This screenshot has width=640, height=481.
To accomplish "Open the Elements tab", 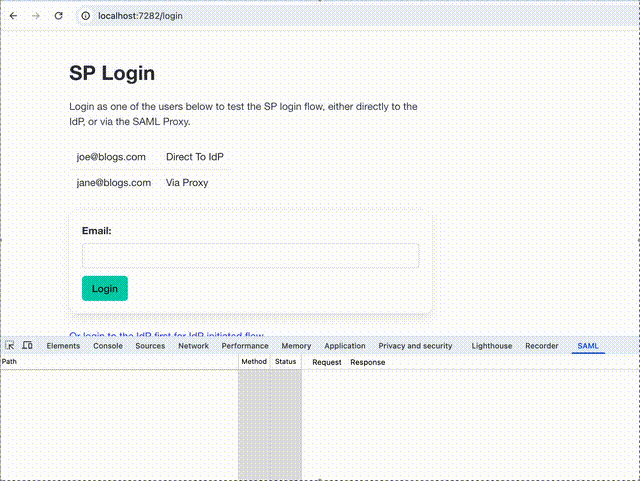I will pos(63,346).
